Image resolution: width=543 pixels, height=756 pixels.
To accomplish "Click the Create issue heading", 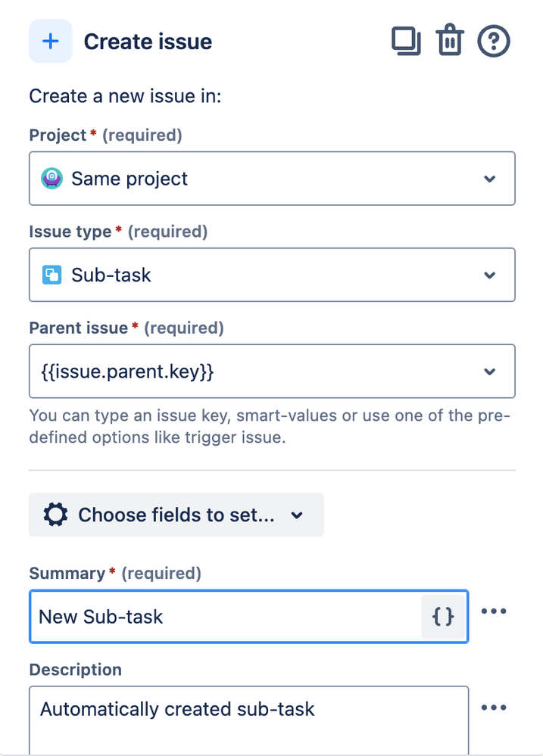I will tap(148, 42).
